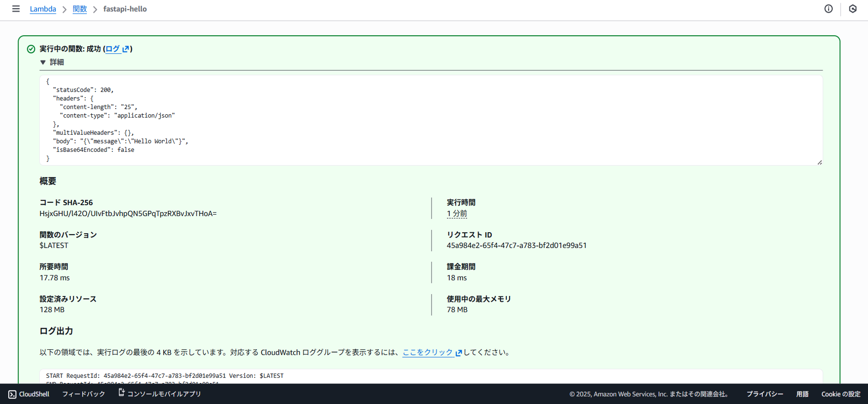The image size is (868, 404).
Task: Open プライバシー footer link
Action: click(x=764, y=394)
